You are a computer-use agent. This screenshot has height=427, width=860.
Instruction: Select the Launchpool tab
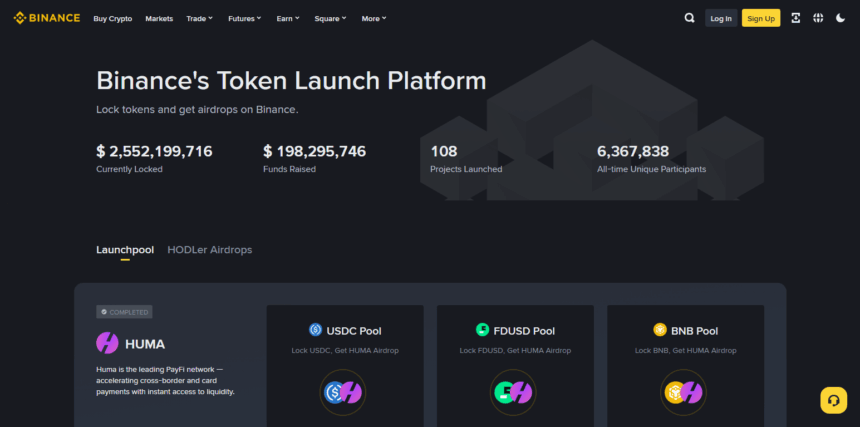tap(125, 250)
